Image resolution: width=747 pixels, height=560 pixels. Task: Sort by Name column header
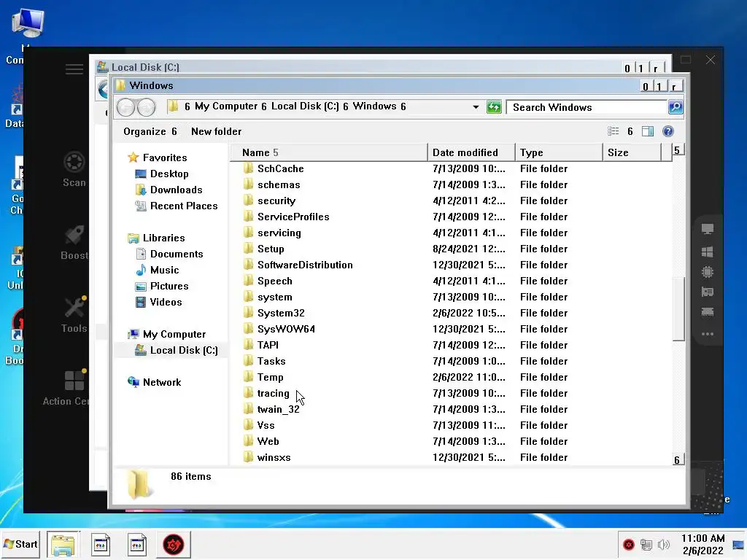pyautogui.click(x=329, y=152)
